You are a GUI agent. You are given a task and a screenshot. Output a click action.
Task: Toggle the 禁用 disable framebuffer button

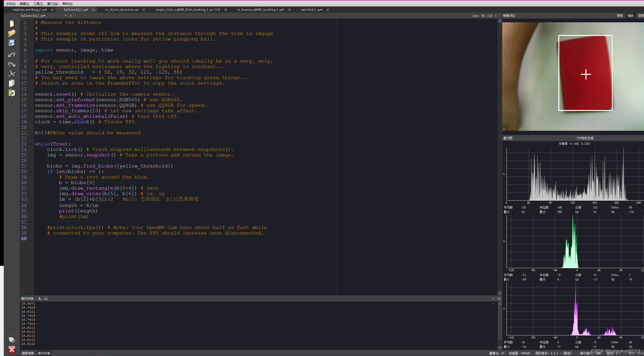pos(641,16)
